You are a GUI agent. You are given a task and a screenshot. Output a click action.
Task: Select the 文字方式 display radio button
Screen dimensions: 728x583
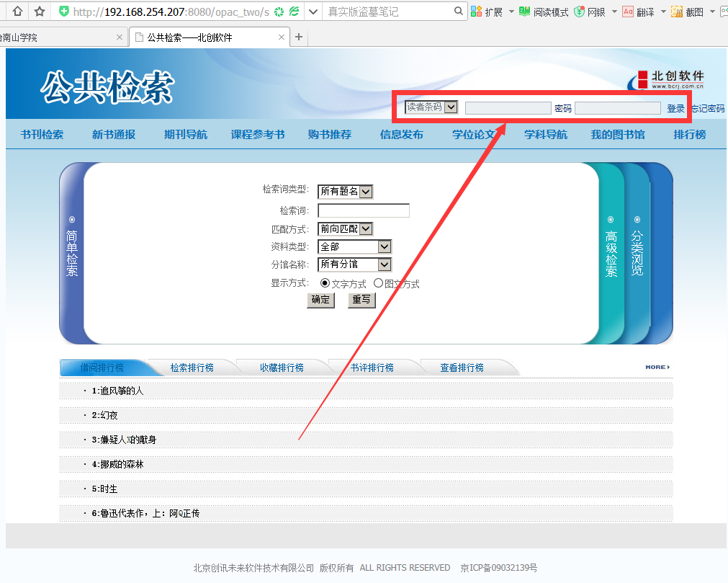(x=325, y=283)
